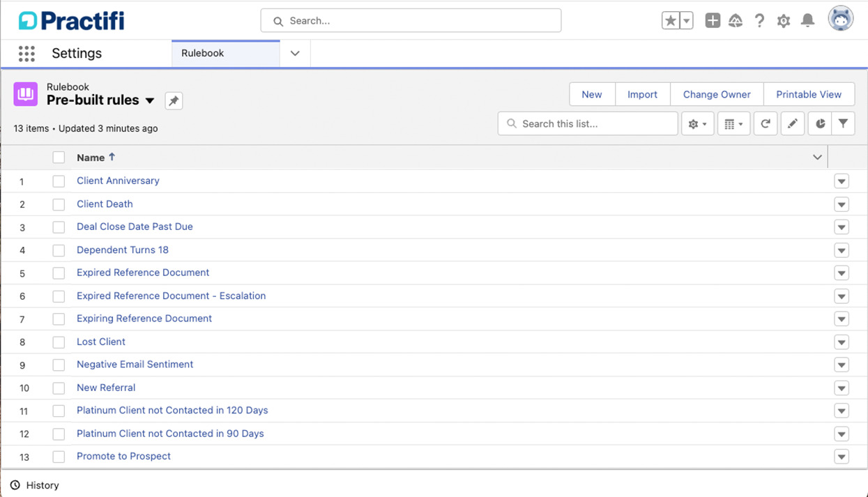
Task: Check the Client Death row checkbox
Action: click(59, 204)
